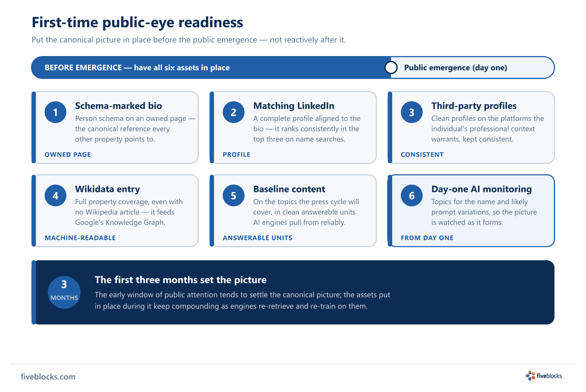Click the Public emergence (day one) label

click(455, 68)
